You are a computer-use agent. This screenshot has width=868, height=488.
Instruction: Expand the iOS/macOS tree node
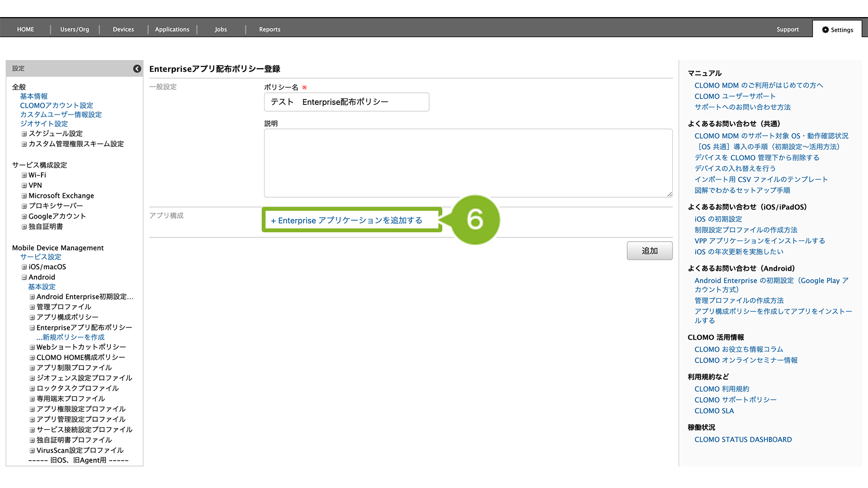pos(24,267)
